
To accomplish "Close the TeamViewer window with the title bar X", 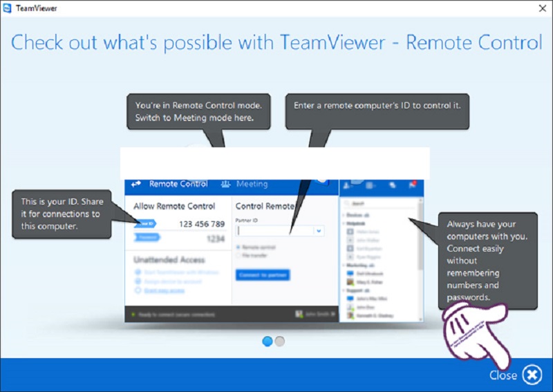I will click(x=543, y=8).
